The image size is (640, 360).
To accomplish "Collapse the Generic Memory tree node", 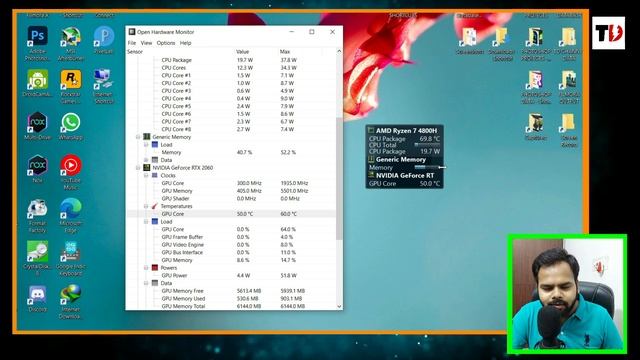I will coord(138,137).
